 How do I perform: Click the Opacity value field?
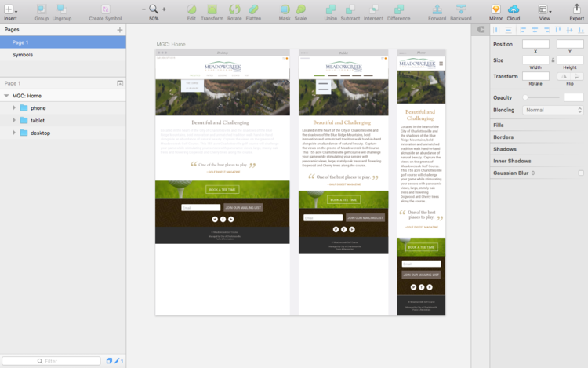click(574, 97)
